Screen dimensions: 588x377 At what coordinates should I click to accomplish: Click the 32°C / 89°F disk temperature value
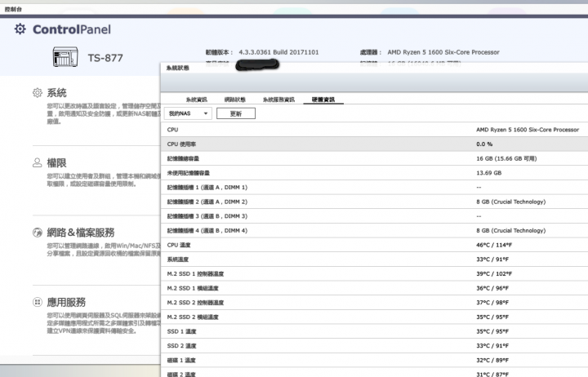(492, 360)
